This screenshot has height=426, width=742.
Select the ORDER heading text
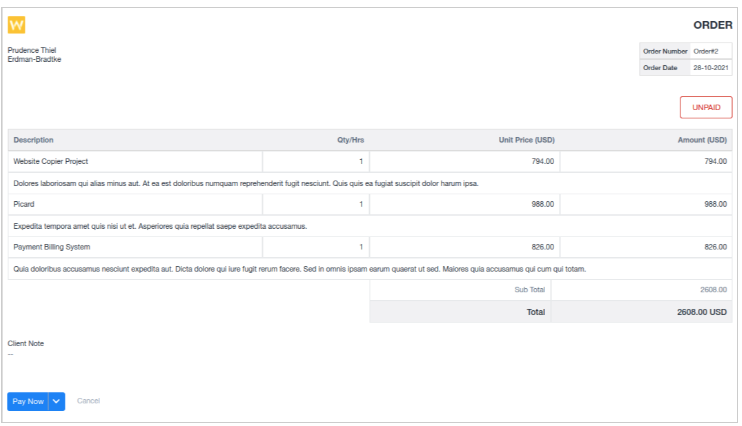(x=713, y=25)
